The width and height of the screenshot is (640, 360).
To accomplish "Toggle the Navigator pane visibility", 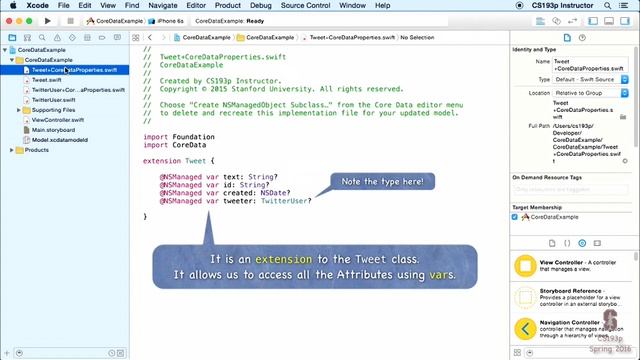I will [593, 21].
